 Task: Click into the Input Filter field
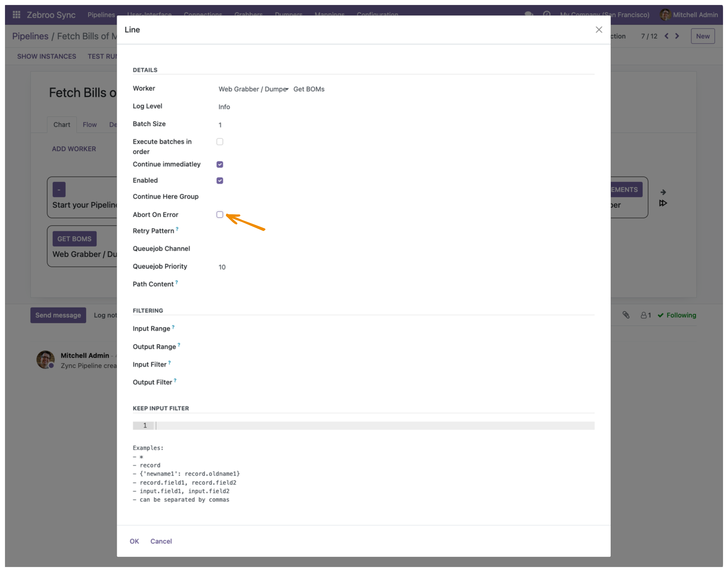406,365
